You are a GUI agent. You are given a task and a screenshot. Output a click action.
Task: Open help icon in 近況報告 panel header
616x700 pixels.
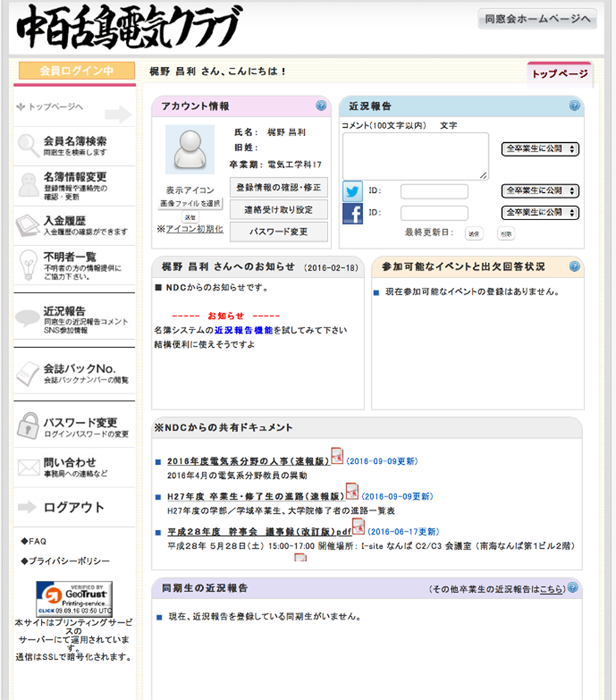point(574,106)
